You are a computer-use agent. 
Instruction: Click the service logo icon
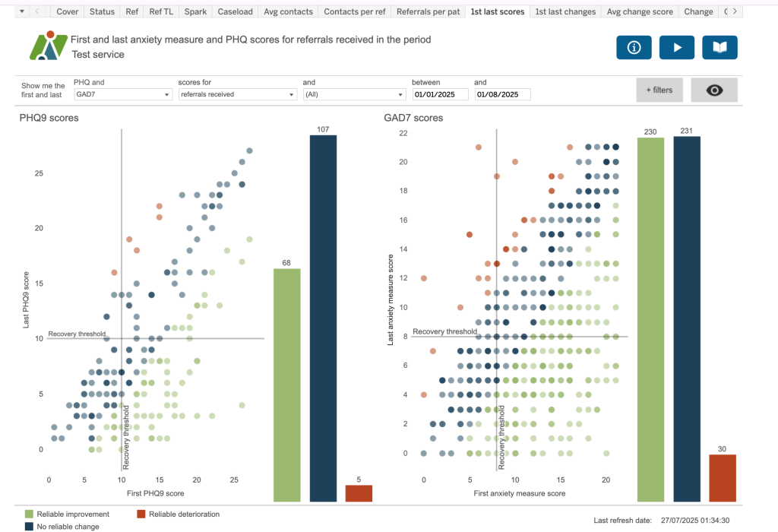point(46,46)
